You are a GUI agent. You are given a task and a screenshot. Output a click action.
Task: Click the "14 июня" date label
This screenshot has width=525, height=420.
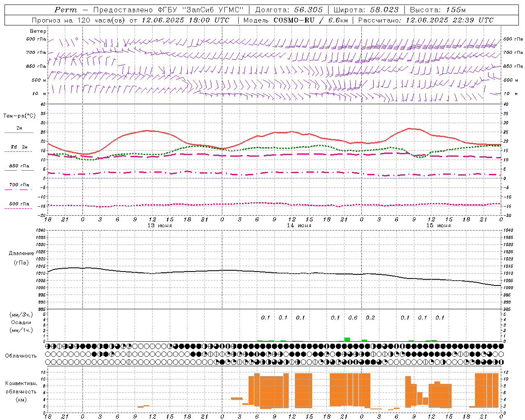299,226
